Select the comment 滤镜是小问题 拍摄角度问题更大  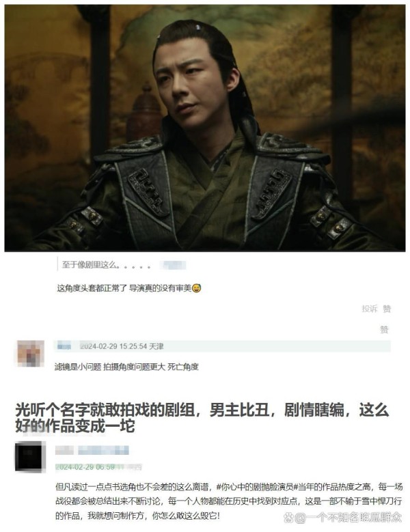pyautogui.click(x=126, y=367)
